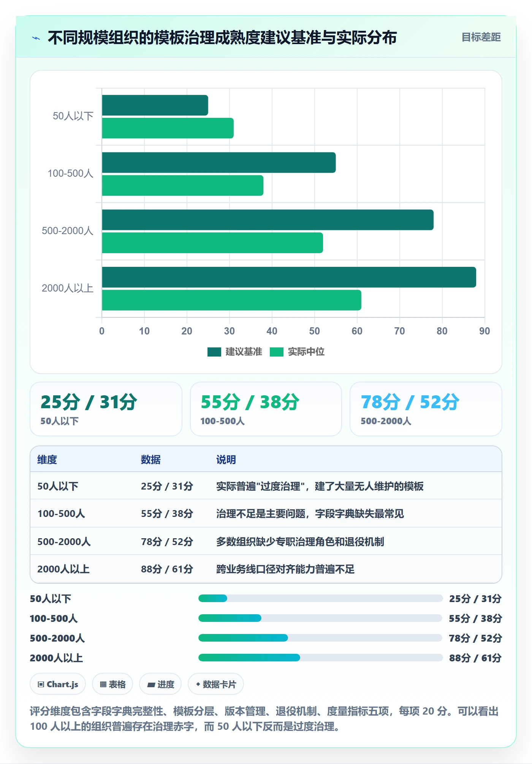Click the 2000人以上 chart axis label
The width and height of the screenshot is (532, 764).
pyautogui.click(x=68, y=288)
